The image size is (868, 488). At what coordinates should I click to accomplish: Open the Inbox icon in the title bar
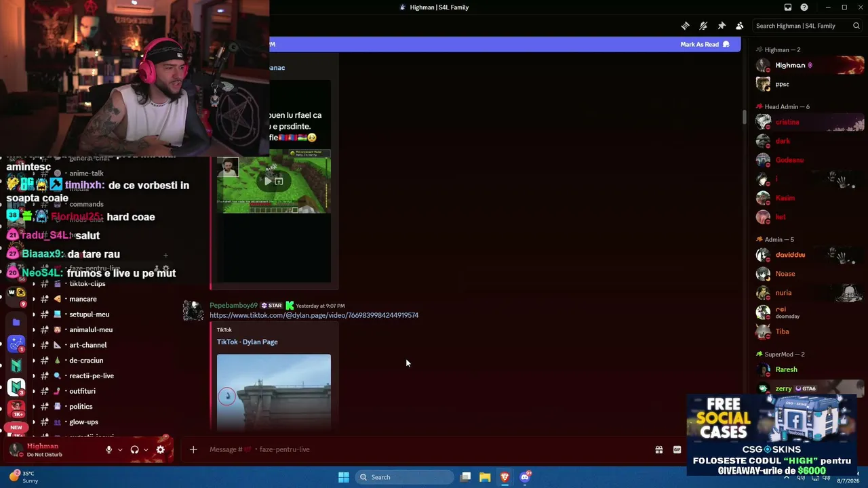[x=787, y=7]
